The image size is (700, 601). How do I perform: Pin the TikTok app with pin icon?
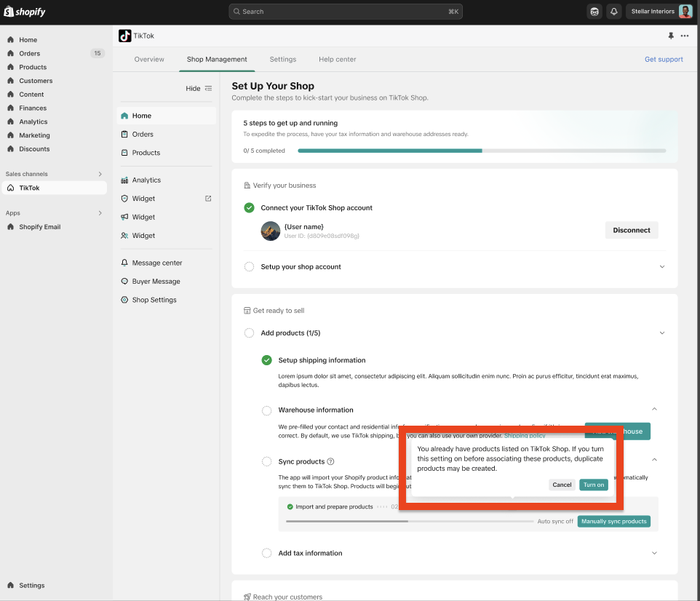click(x=671, y=36)
